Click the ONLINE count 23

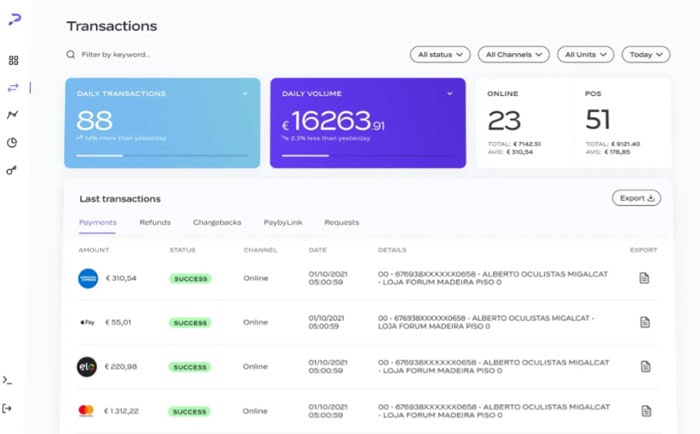coord(504,121)
